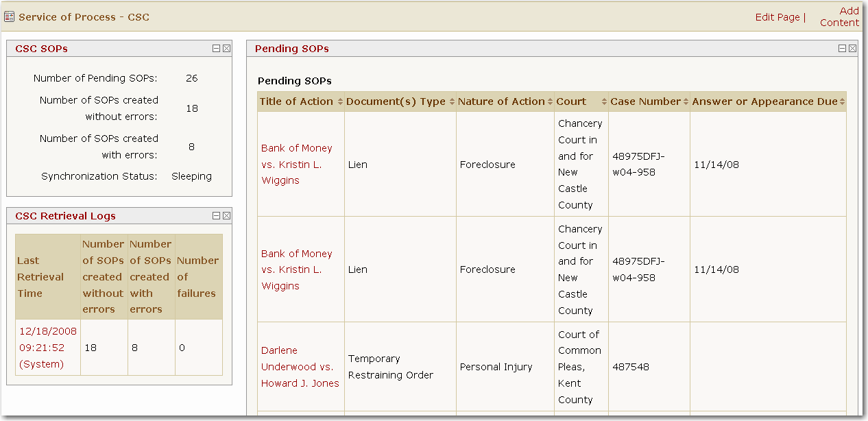
Task: Open the Edit Page link
Action: (777, 17)
